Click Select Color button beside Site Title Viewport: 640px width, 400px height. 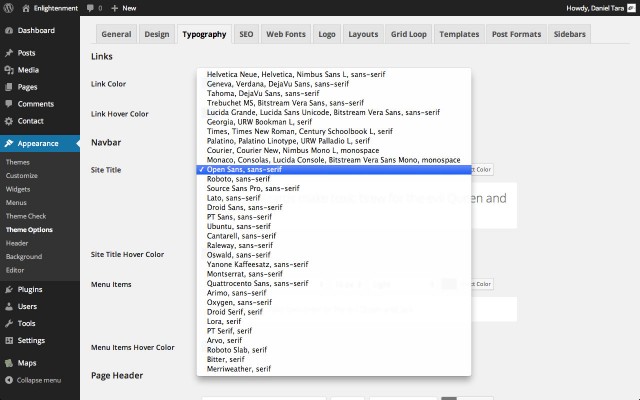[x=481, y=170]
